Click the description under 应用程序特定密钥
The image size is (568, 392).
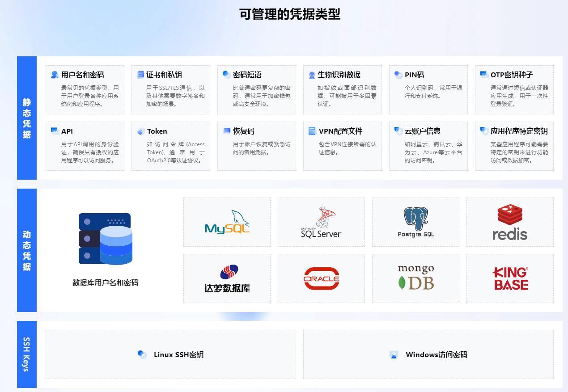click(x=519, y=152)
